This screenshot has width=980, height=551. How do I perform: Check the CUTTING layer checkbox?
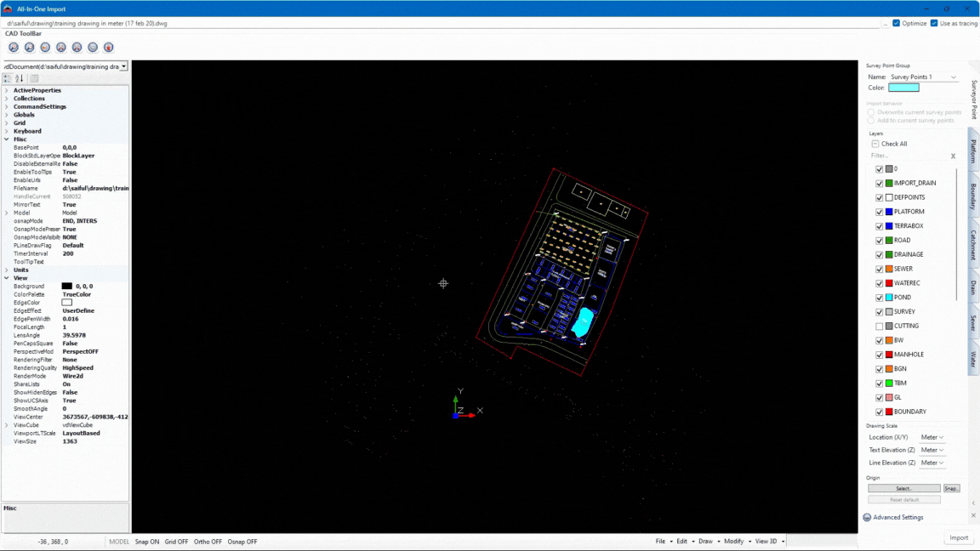[x=880, y=327]
